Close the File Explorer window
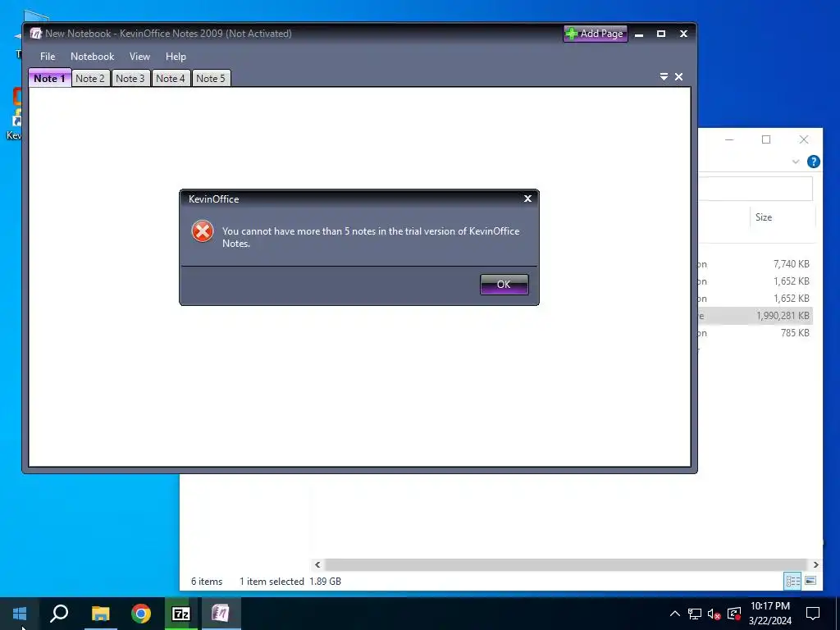 (804, 139)
